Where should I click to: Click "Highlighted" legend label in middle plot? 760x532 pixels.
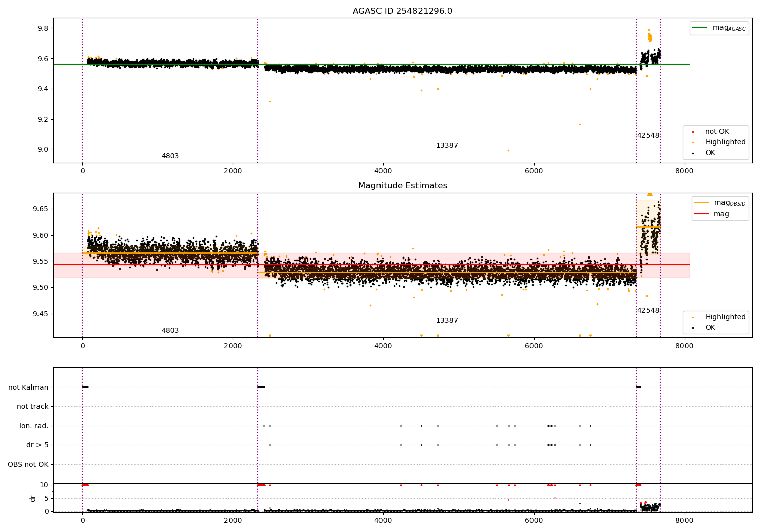(x=726, y=317)
